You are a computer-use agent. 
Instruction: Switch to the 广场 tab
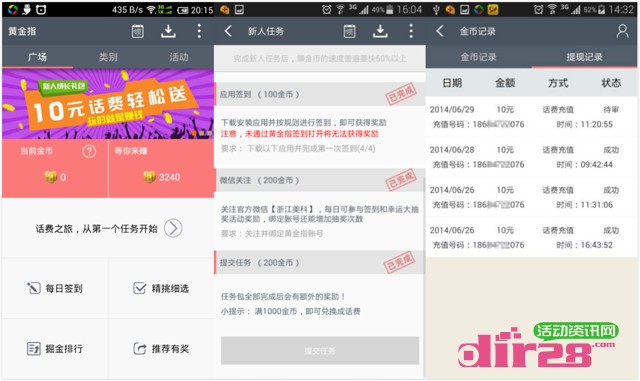tap(37, 57)
